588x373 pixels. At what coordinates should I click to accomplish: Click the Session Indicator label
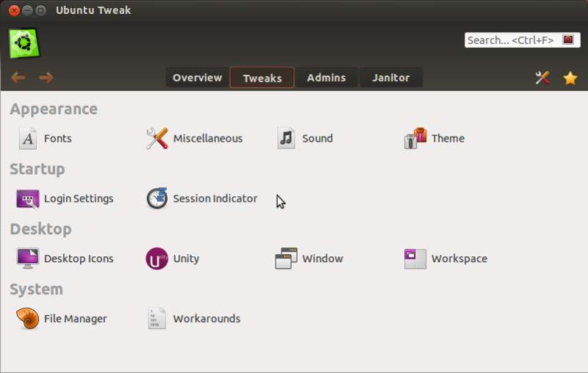click(215, 198)
